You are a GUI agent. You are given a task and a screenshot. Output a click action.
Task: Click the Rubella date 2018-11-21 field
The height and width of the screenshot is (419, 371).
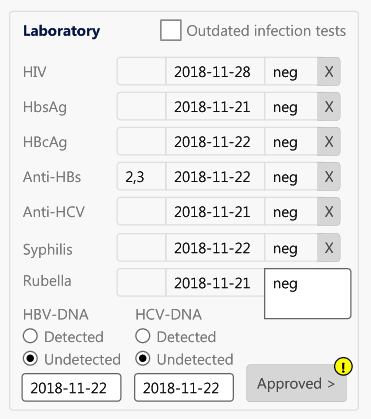[215, 283]
